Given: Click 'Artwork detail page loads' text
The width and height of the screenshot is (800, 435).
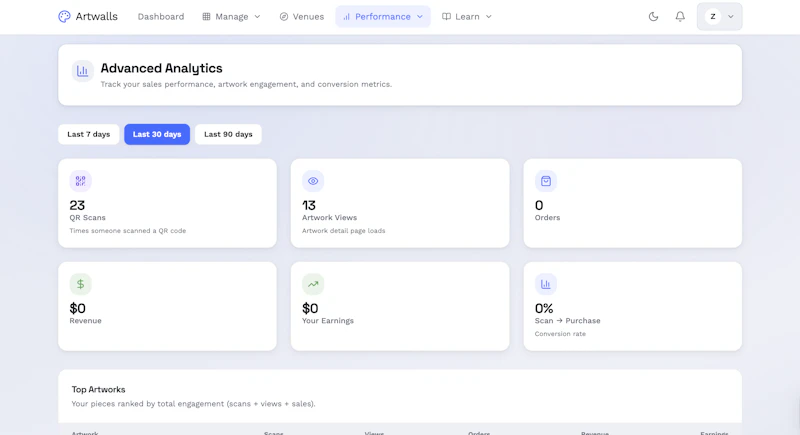Looking at the screenshot, I should pyautogui.click(x=343, y=231).
